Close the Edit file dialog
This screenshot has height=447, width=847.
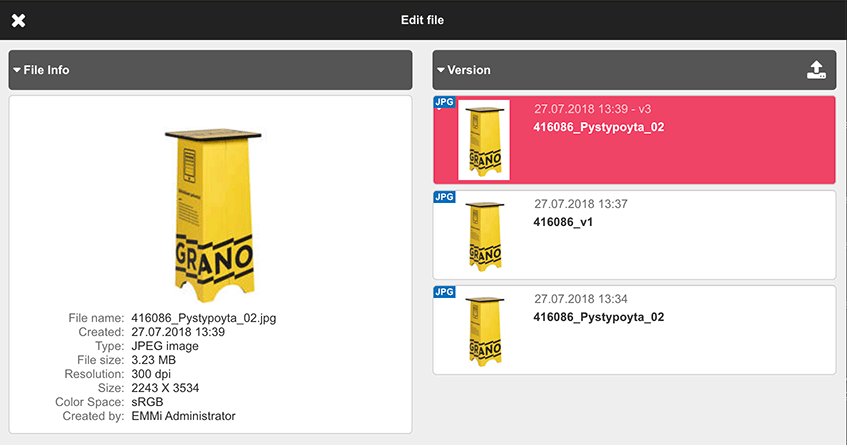[x=18, y=21]
